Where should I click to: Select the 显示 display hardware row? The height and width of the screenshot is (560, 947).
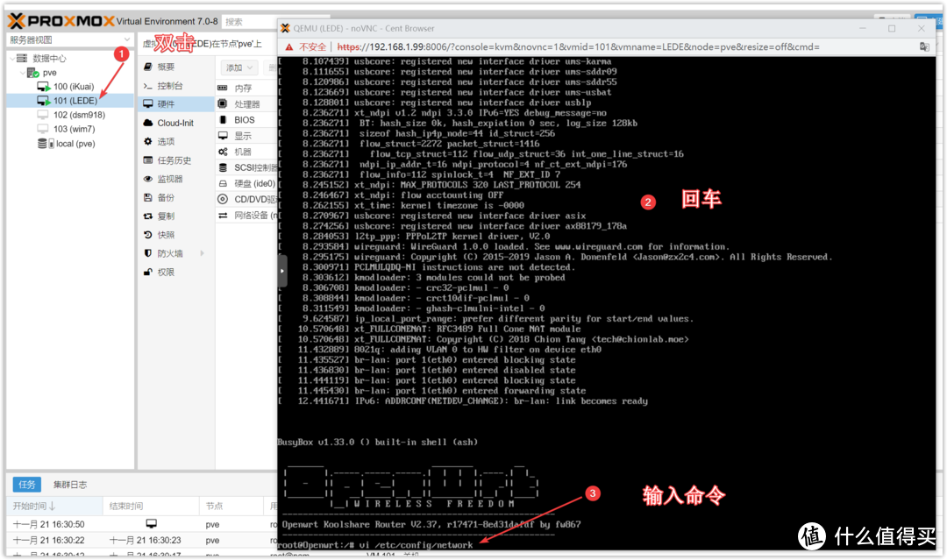tap(246, 136)
